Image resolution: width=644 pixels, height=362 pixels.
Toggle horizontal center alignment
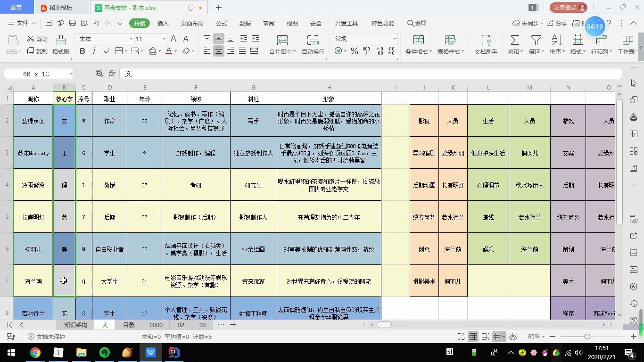coord(219,51)
